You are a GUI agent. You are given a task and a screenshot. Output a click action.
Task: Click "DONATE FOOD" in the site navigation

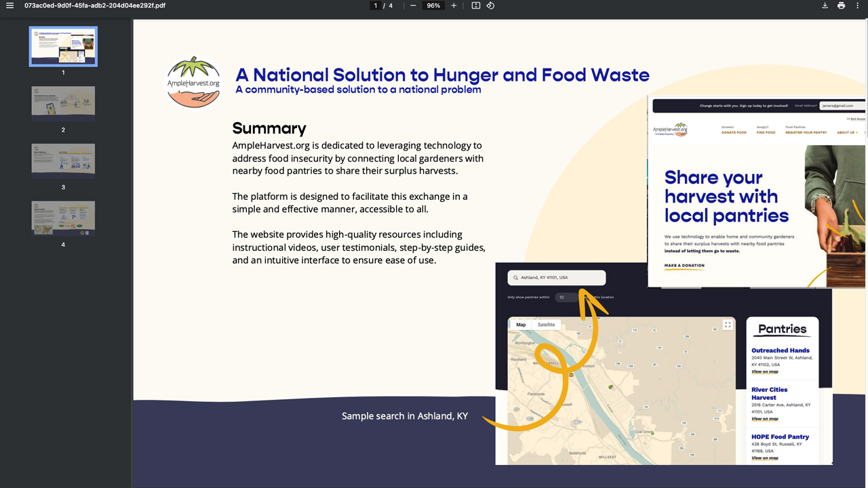[x=734, y=133]
